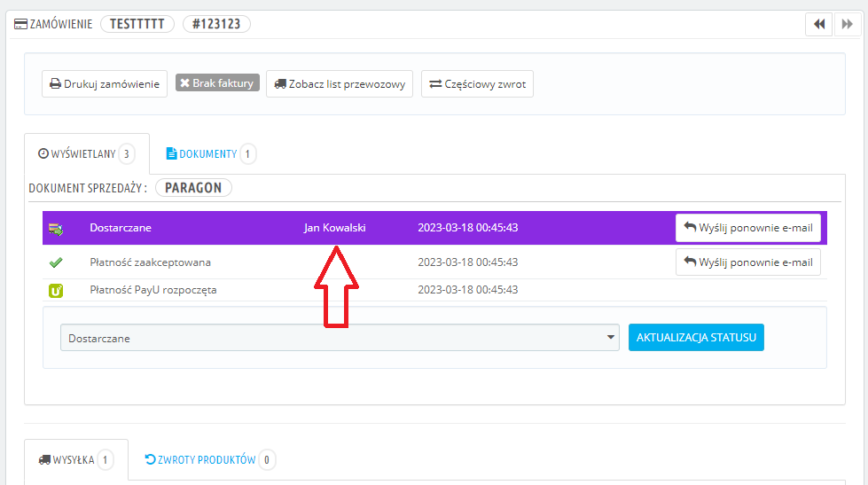Open the DOKUMENTY tab
This screenshot has width=868, height=485.
click(210, 154)
